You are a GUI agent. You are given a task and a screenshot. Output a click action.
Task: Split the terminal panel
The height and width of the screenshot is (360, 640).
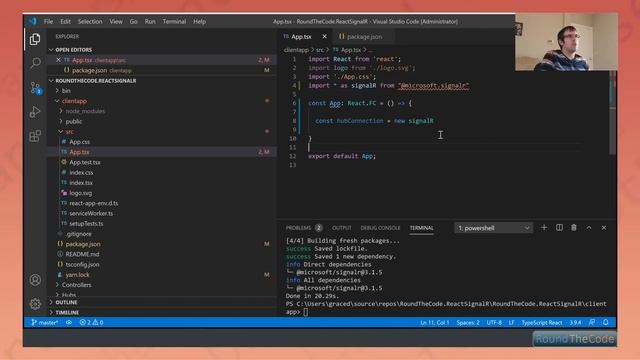pos(559,228)
